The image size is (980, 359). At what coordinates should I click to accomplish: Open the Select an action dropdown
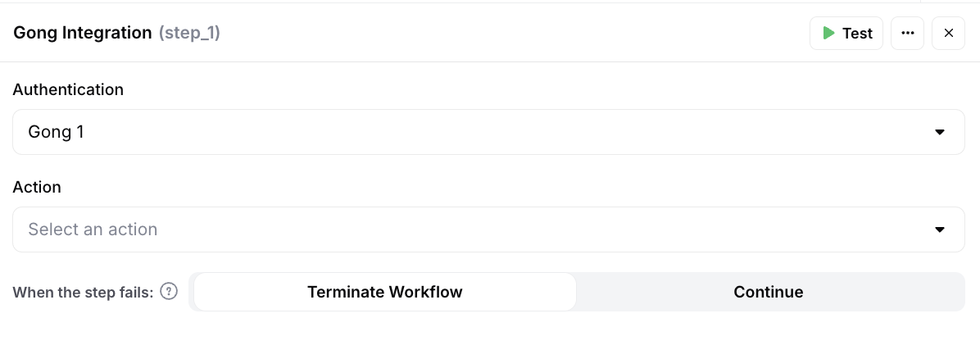click(488, 229)
